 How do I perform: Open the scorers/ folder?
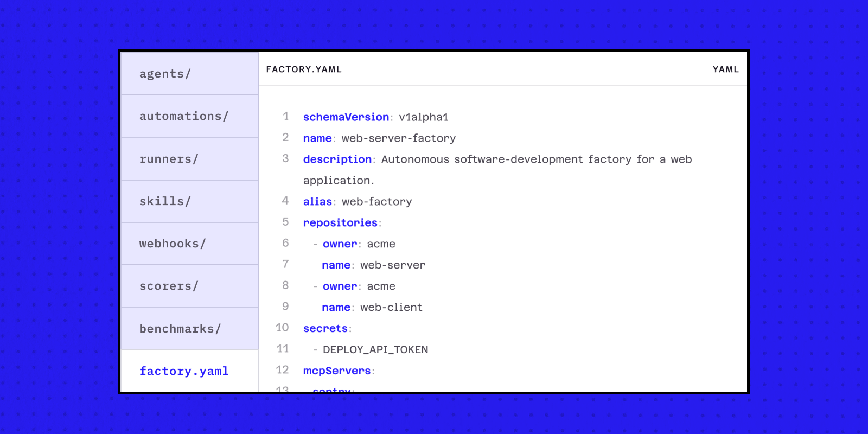pos(189,286)
